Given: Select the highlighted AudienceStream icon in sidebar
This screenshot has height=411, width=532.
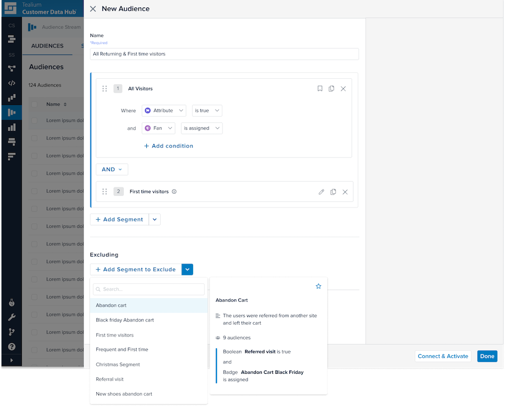Looking at the screenshot, I should coord(11,112).
